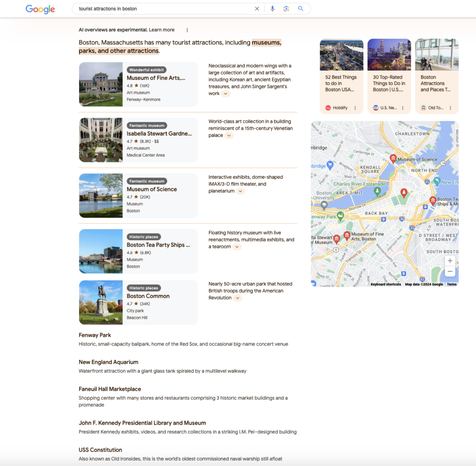Select the Fenway Park green map pin

point(340,216)
